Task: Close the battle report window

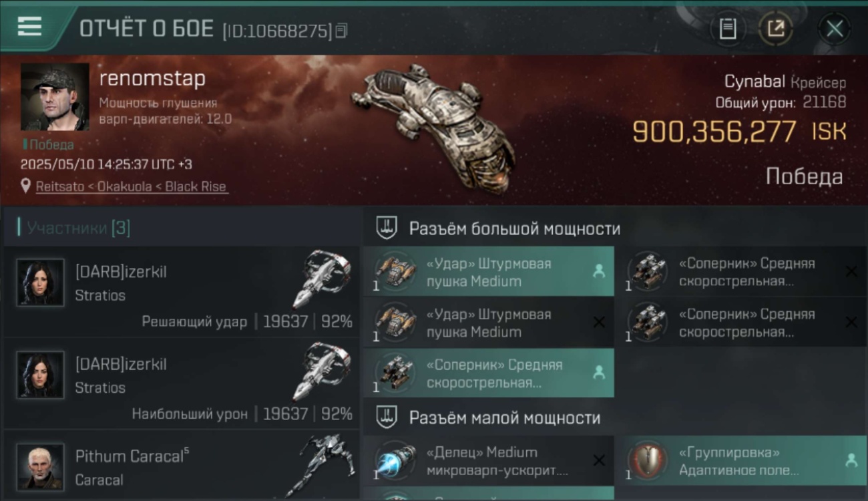Action: click(x=835, y=29)
